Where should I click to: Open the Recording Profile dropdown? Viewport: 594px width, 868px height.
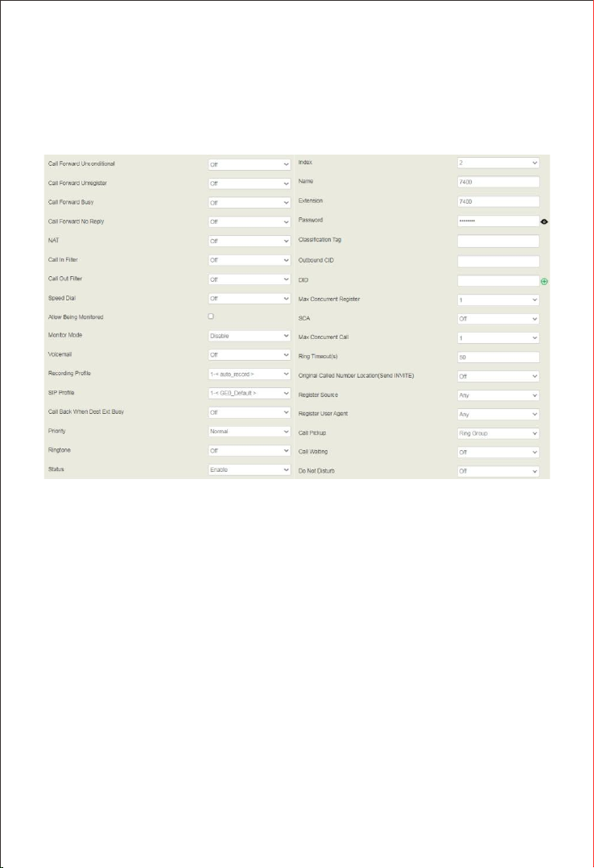pos(249,374)
